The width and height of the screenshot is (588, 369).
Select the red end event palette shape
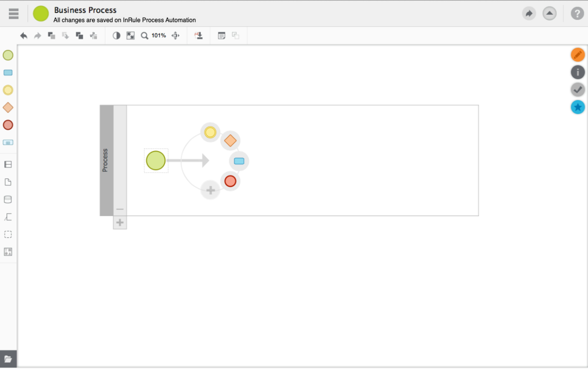tap(8, 125)
